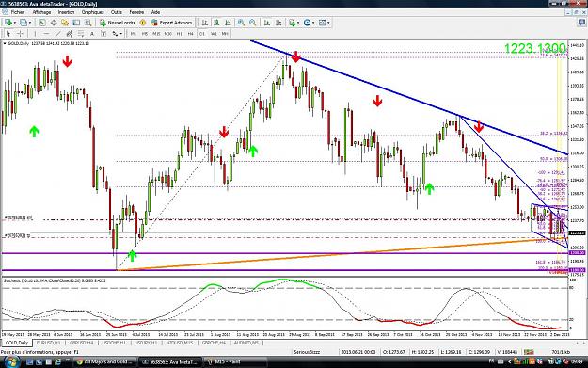Switch the chart to candlestick style
This screenshot has width=588, height=368.
click(216, 23)
